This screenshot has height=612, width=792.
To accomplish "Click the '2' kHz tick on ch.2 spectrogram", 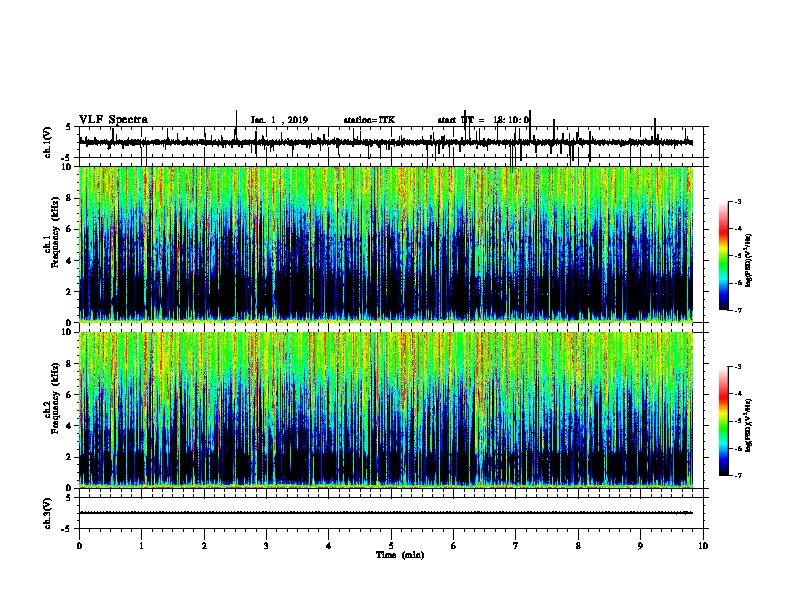I will pyautogui.click(x=70, y=457).
